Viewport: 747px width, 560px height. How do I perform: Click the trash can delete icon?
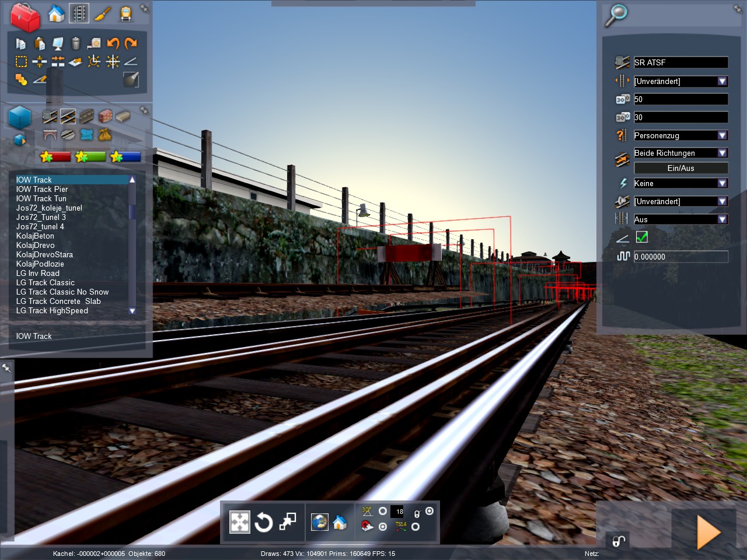(x=76, y=43)
